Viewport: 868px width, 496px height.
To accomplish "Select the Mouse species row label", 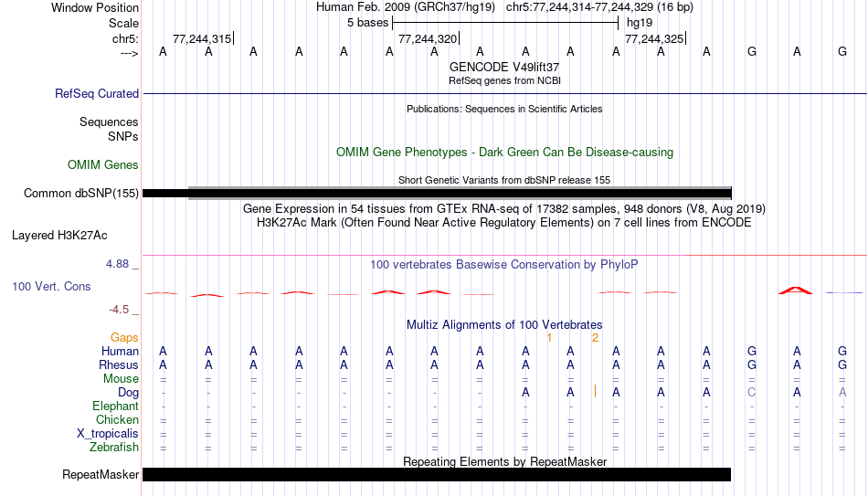I will 121,379.
